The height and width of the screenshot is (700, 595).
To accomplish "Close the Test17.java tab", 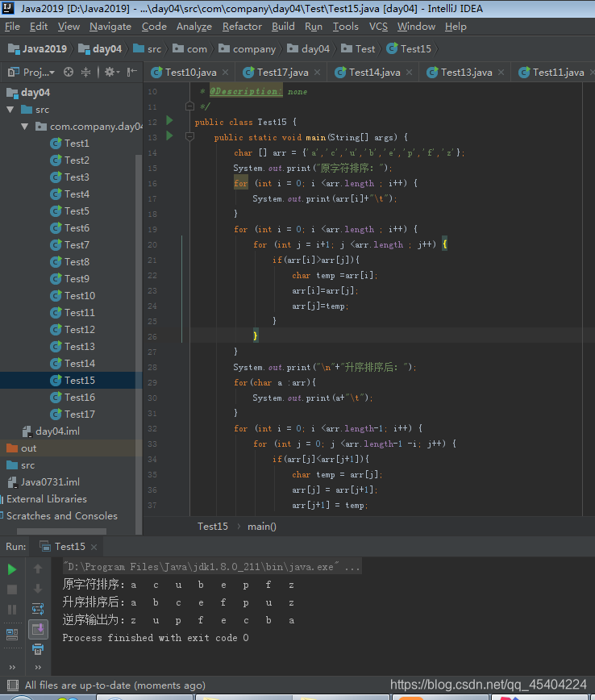I will [x=318, y=72].
